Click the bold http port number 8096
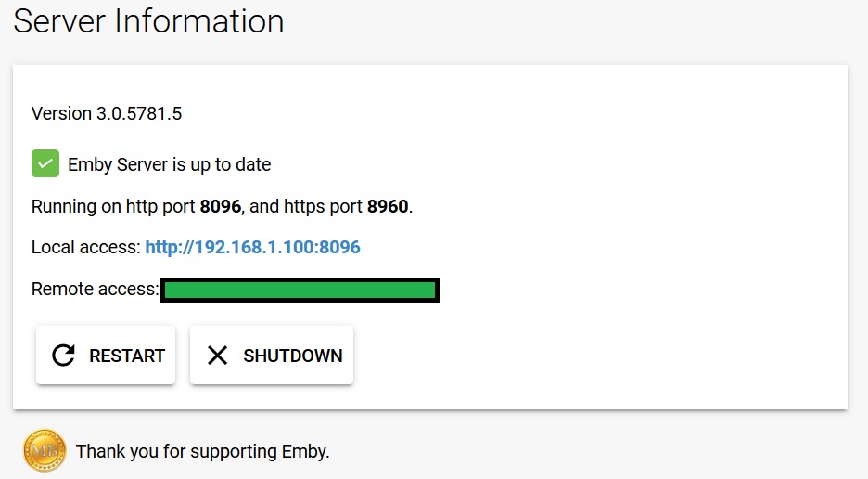Screen dimensions: 868x479 tap(221, 207)
